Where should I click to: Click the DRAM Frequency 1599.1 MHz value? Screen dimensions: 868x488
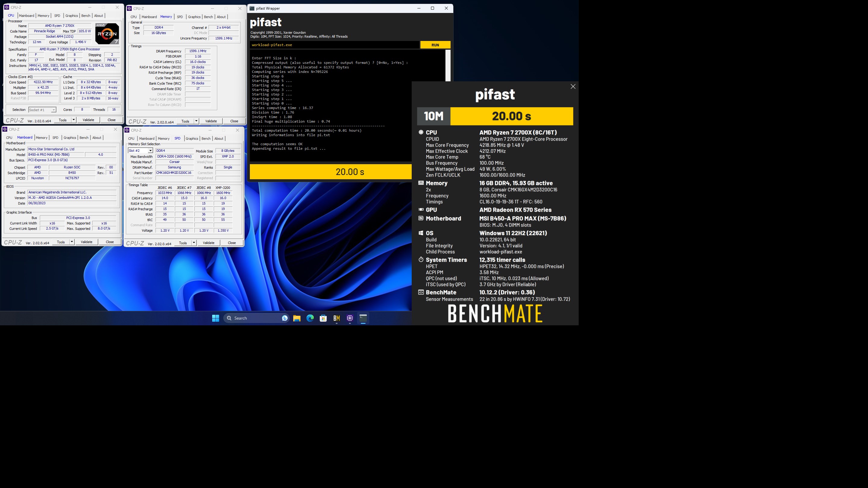198,51
